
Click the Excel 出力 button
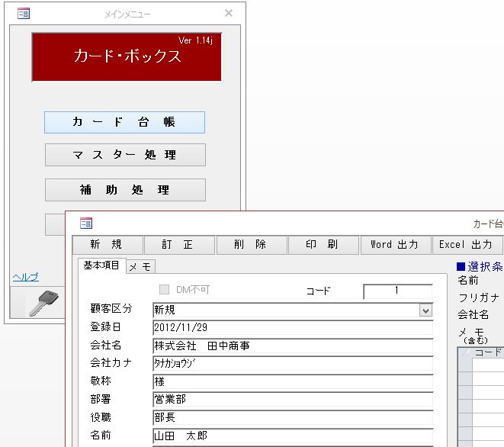467,245
